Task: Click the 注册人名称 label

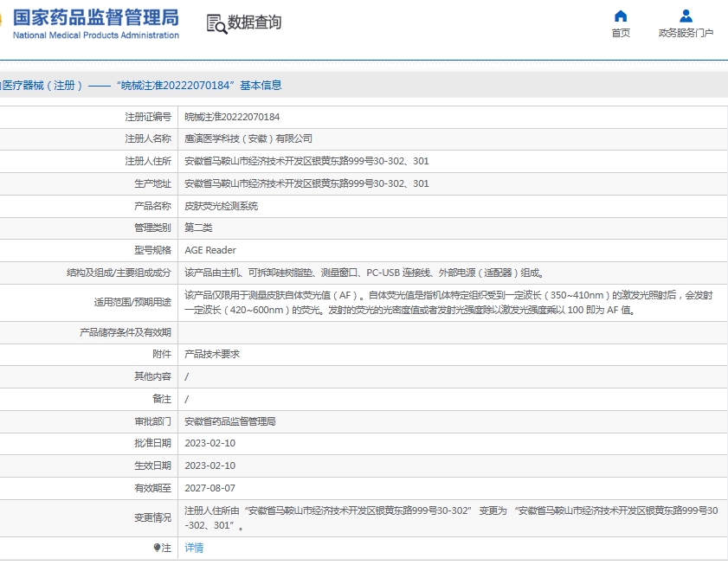Action: click(148, 138)
